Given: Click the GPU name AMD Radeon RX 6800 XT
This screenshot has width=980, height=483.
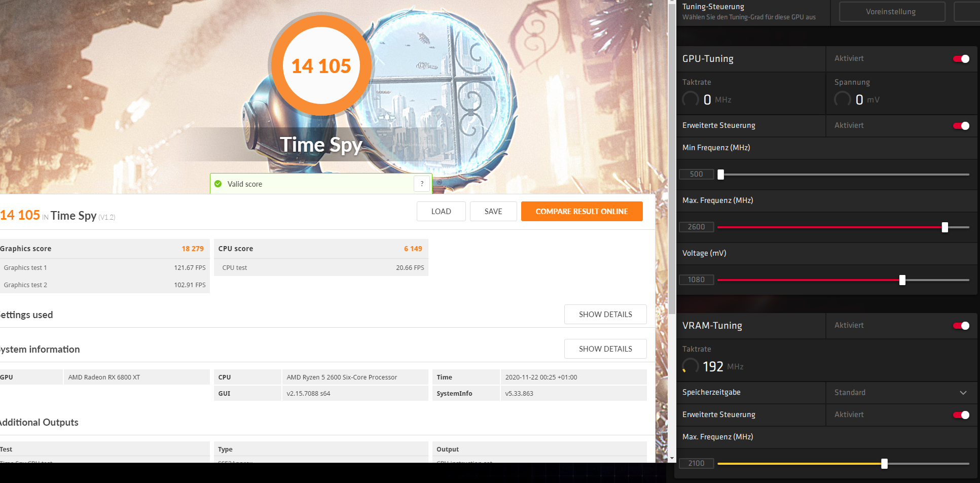Looking at the screenshot, I should [104, 377].
